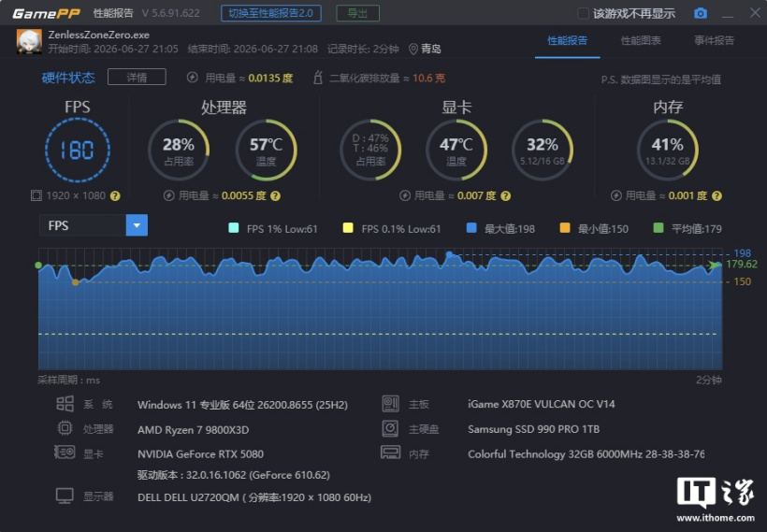Image resolution: width=767 pixels, height=532 pixels.
Task: Click the 平均值 green legend swatch
Action: pos(658,228)
